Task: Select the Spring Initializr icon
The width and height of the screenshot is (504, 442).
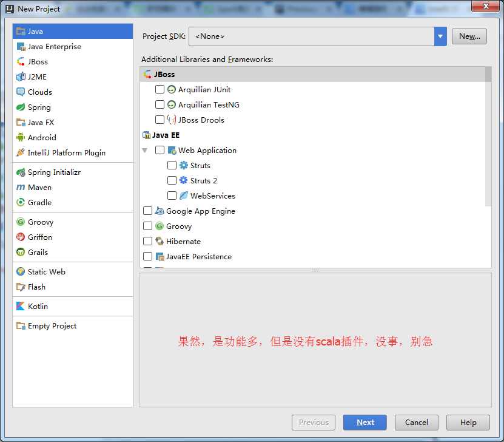Action: pos(21,172)
